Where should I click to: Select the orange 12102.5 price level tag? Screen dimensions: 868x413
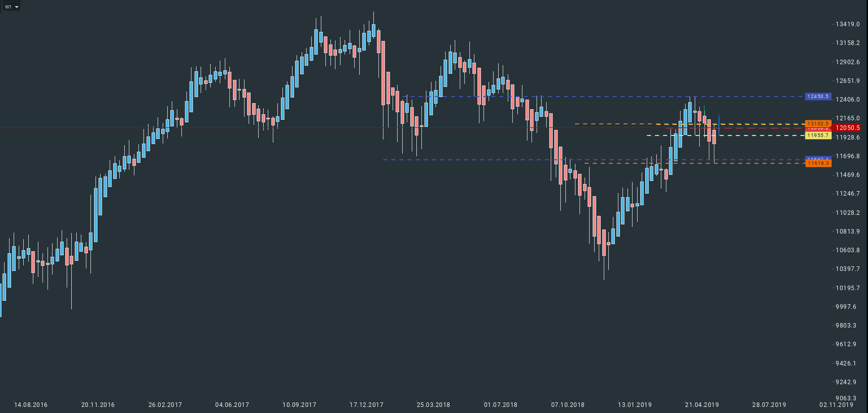click(817, 123)
